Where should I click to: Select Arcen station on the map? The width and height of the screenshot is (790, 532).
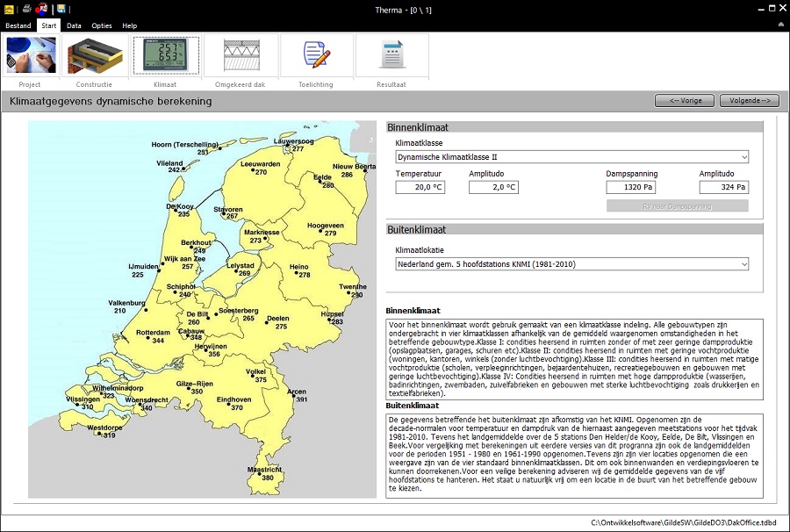tap(297, 395)
